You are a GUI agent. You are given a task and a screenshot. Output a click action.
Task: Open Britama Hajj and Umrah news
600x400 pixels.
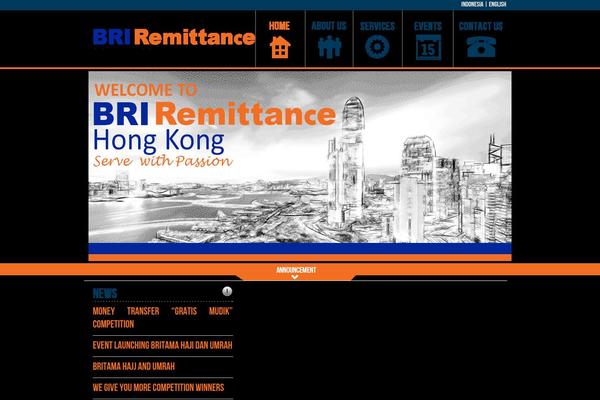tap(134, 366)
